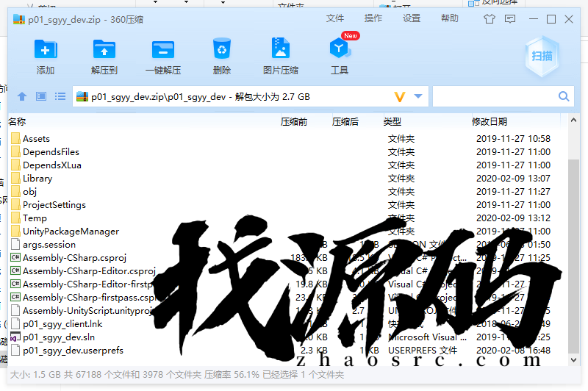Click the feedback message icon in title bar
Viewport: 588px width, 391px height.
pyautogui.click(x=510, y=19)
